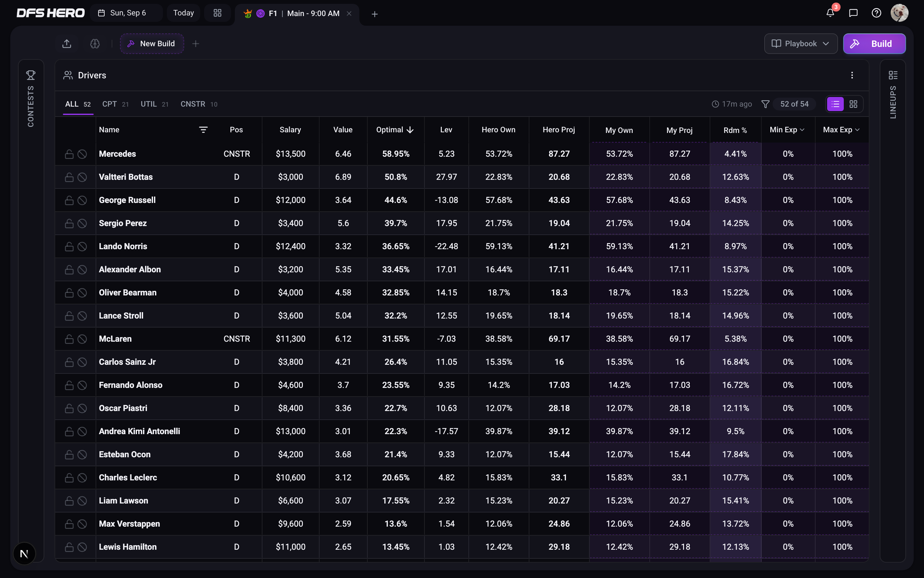Open the chat messages icon
The image size is (924, 578).
pyautogui.click(x=853, y=13)
